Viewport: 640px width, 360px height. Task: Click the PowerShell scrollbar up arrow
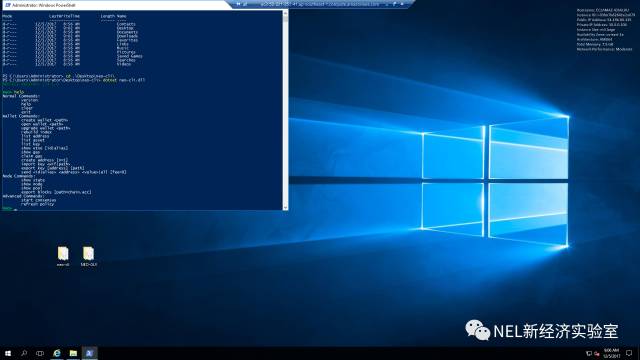[x=285, y=13]
